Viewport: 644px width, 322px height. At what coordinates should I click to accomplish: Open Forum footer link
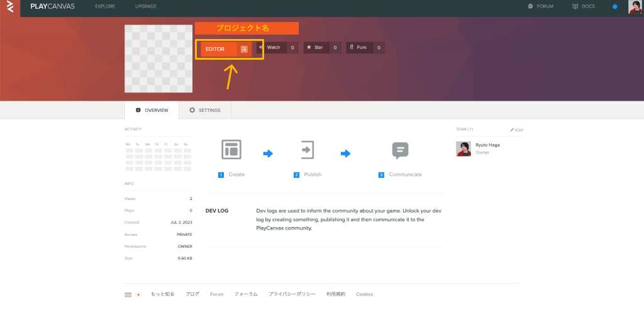point(217,294)
